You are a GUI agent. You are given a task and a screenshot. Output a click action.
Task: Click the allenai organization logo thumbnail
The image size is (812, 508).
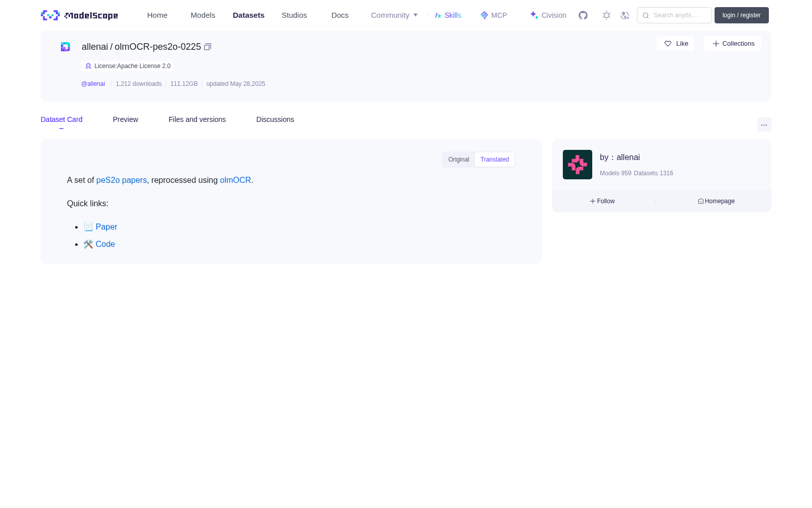click(578, 165)
